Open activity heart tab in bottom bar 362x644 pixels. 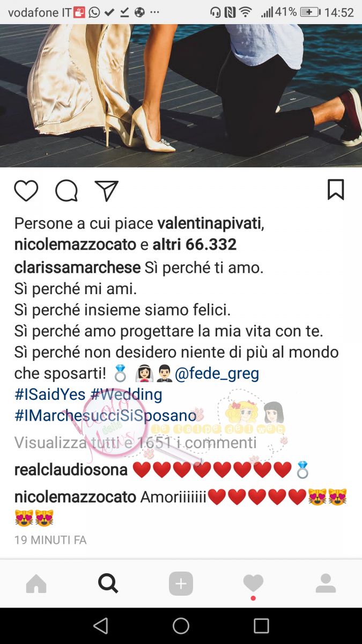(x=253, y=583)
